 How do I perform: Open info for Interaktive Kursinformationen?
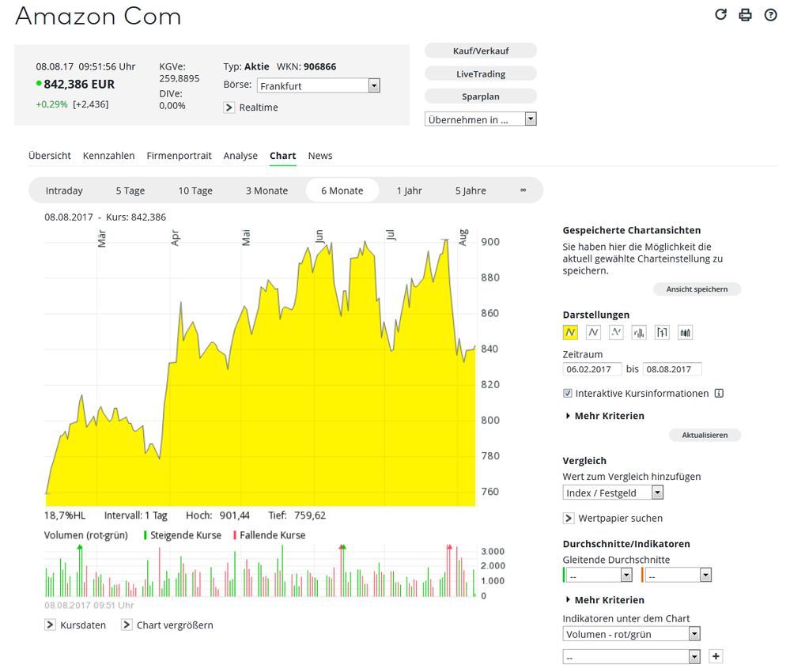pos(718,393)
